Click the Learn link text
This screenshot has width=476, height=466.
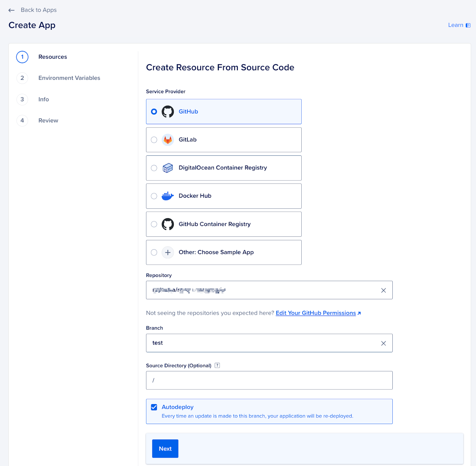click(455, 25)
